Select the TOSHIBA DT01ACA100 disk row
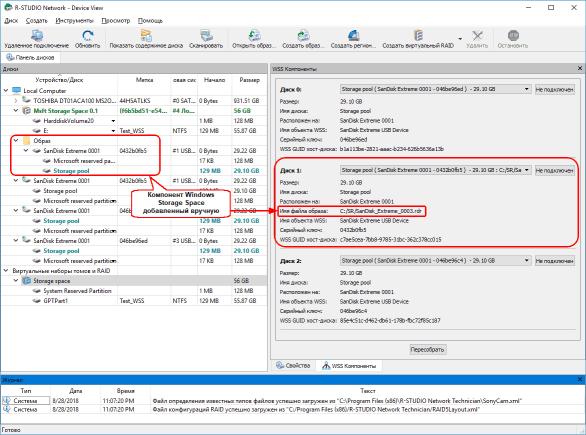The width and height of the screenshot is (586, 435). [x=134, y=101]
